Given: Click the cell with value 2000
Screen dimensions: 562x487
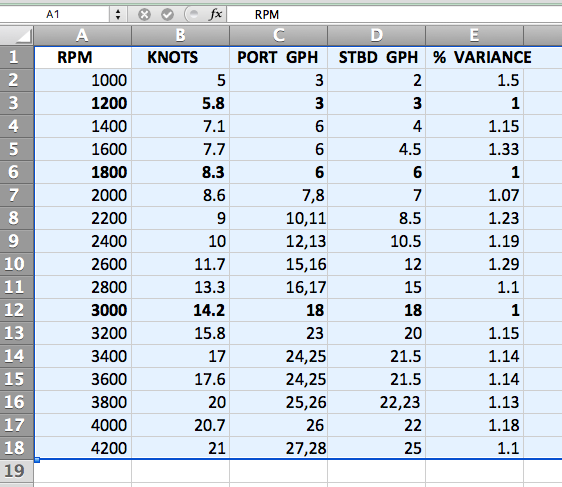Looking at the screenshot, I should [83, 195].
